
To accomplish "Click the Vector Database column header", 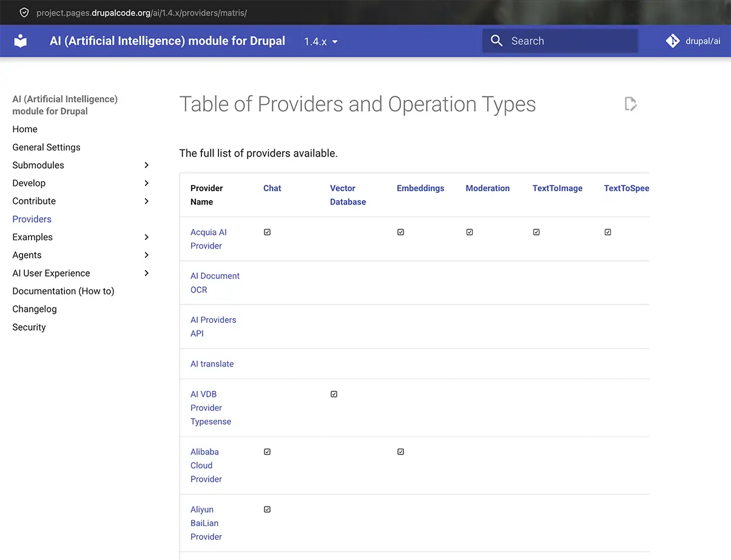I will [348, 195].
